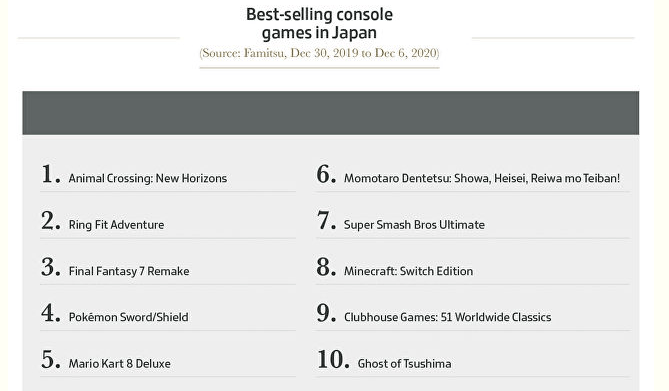
Task: Click Final Fantasy 7 Remake title
Action: click(129, 271)
